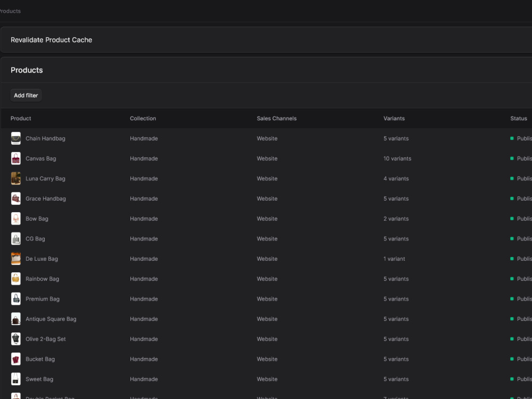Screen dimensions: 532x399
Task: Click the Add filter button
Action: [26, 95]
